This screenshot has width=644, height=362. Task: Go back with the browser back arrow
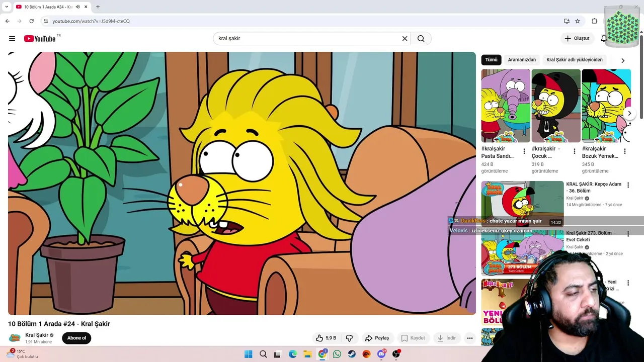pyautogui.click(x=7, y=21)
